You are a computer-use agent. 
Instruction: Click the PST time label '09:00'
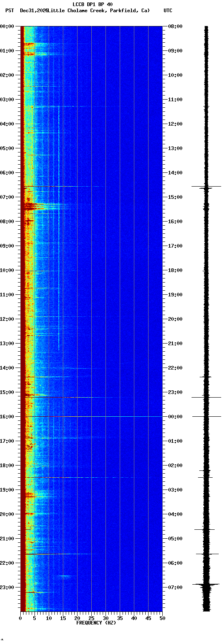(x=7, y=246)
